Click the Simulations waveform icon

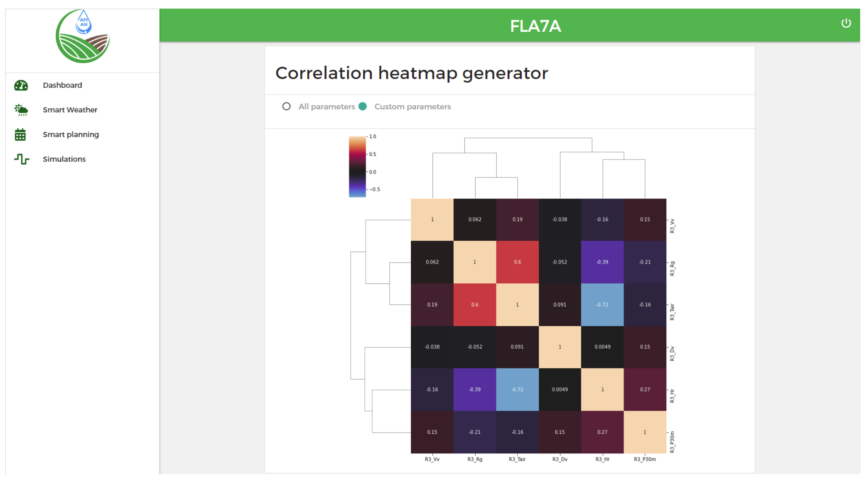[22, 159]
